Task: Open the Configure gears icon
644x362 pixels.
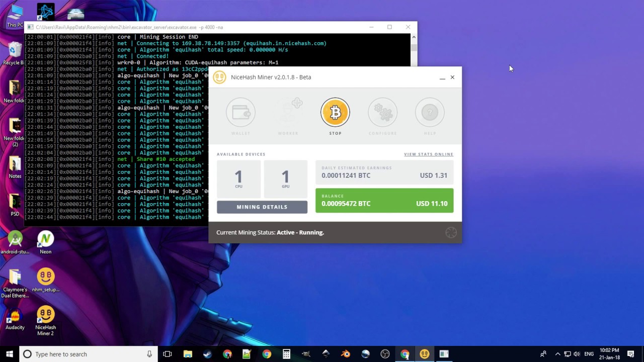Action: tap(382, 112)
